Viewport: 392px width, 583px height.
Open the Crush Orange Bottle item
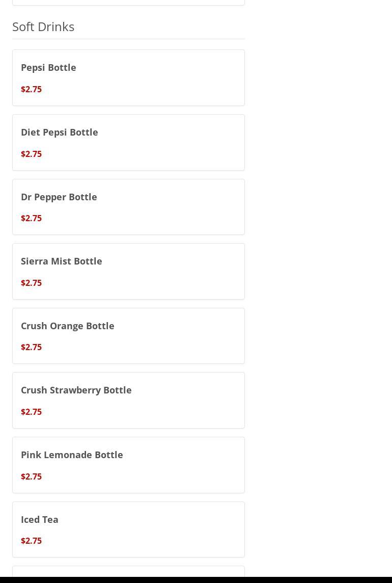point(67,326)
